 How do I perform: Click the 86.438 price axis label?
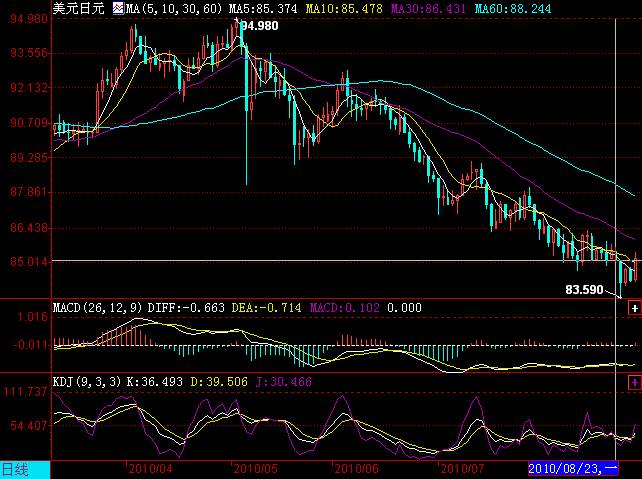click(29, 227)
